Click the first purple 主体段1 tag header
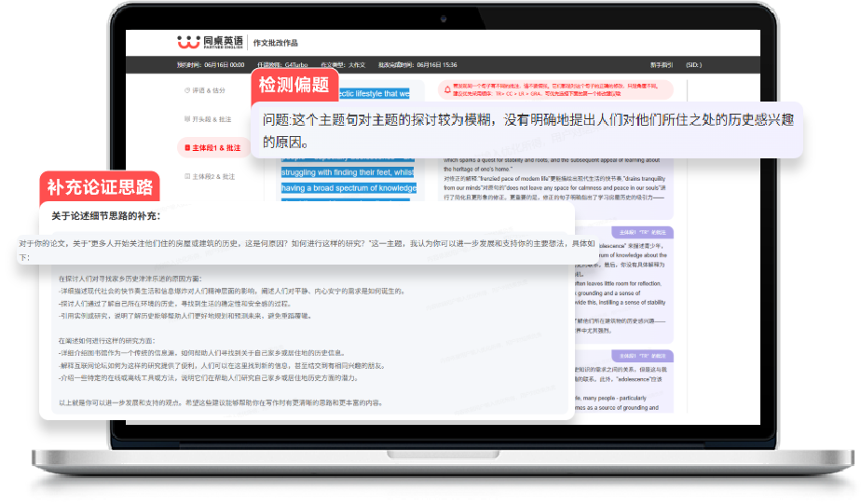 point(643,231)
